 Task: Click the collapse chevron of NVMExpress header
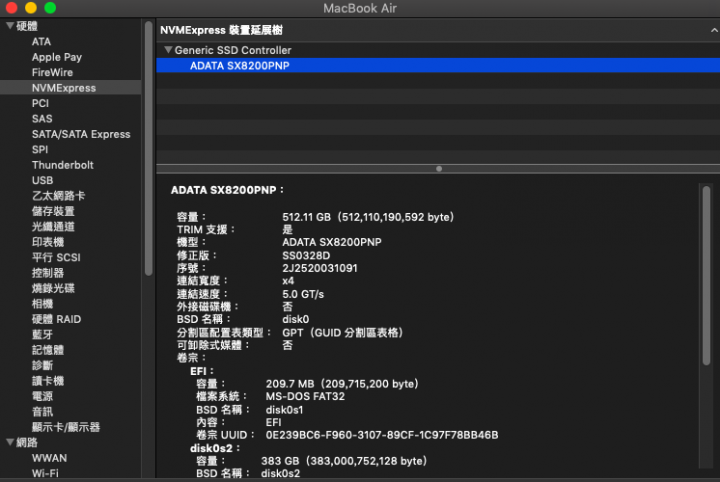(714, 30)
